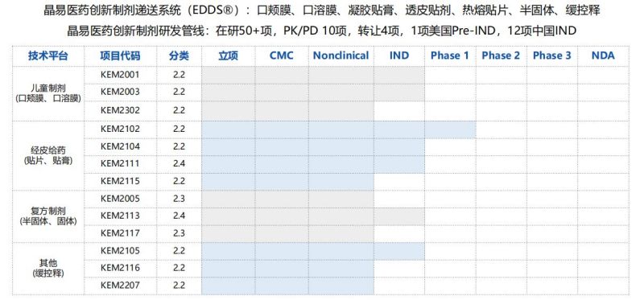This screenshot has width=644, height=300.
Task: Click project code KEM2115
Action: click(x=120, y=181)
